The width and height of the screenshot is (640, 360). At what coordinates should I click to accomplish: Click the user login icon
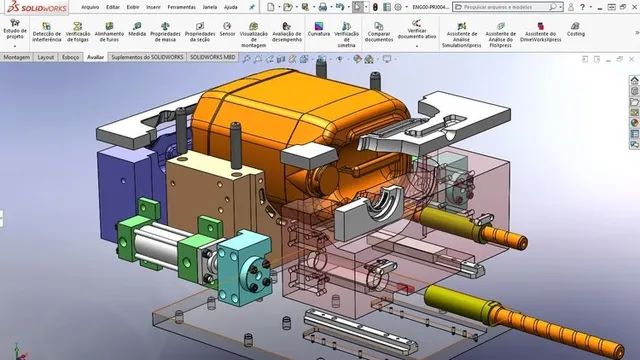tap(571, 7)
